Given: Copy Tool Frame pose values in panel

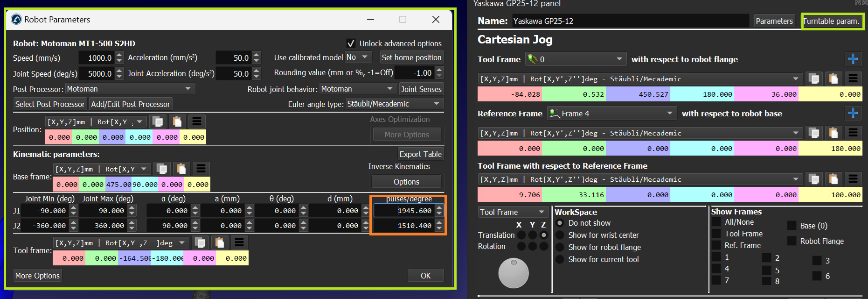Looking at the screenshot, I should pos(814,79).
